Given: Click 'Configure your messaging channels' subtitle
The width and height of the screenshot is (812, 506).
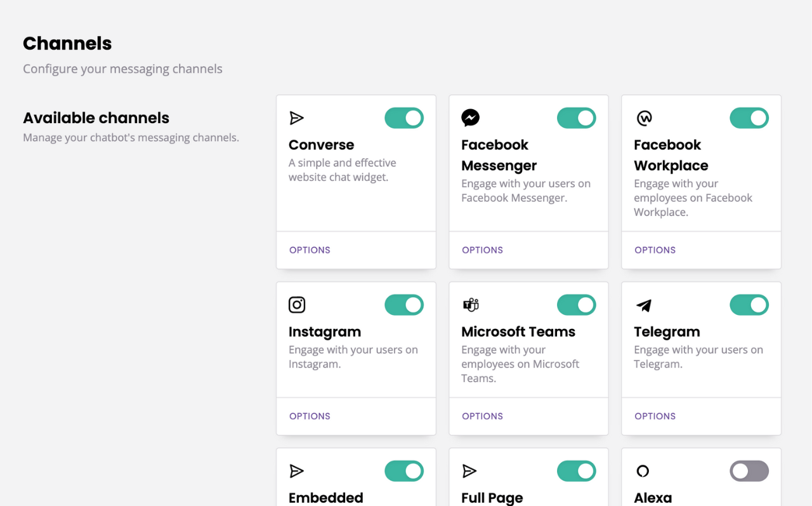Looking at the screenshot, I should 122,69.
